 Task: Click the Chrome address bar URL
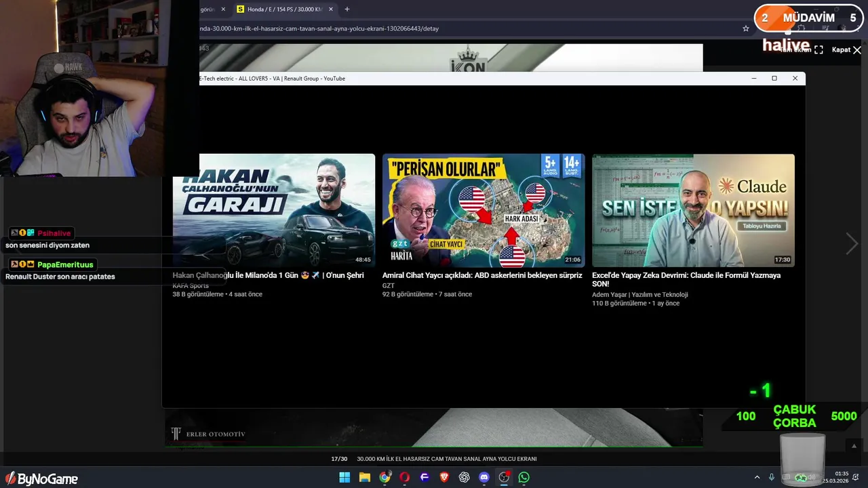[x=319, y=28]
